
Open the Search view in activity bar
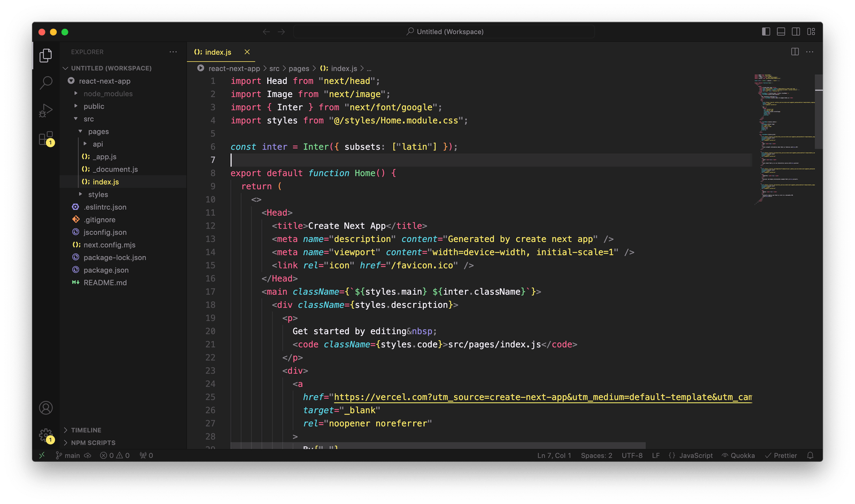[46, 83]
